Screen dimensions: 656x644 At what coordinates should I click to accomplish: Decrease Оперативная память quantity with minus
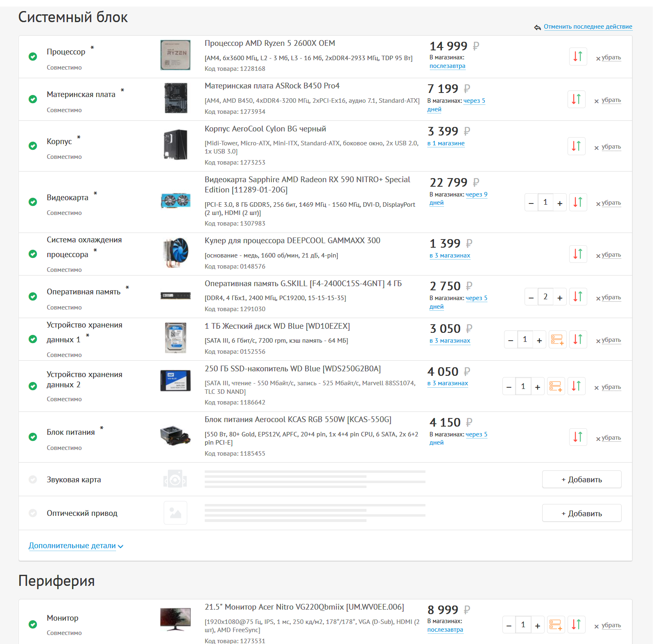[x=531, y=297]
